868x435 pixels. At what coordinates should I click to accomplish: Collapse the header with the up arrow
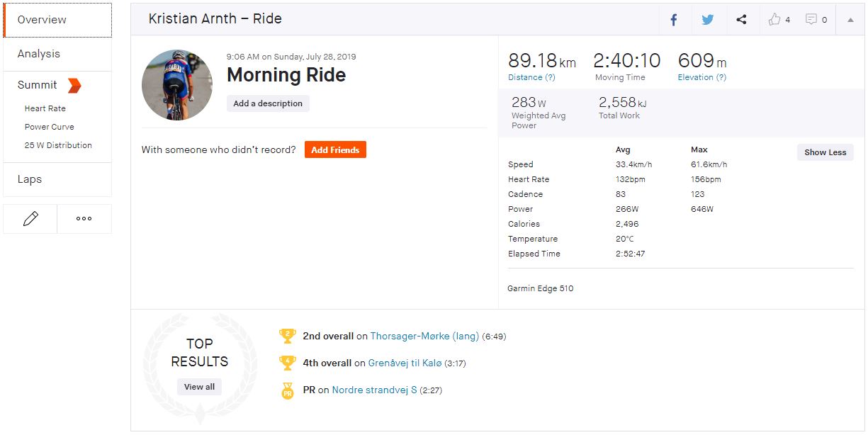tap(850, 20)
